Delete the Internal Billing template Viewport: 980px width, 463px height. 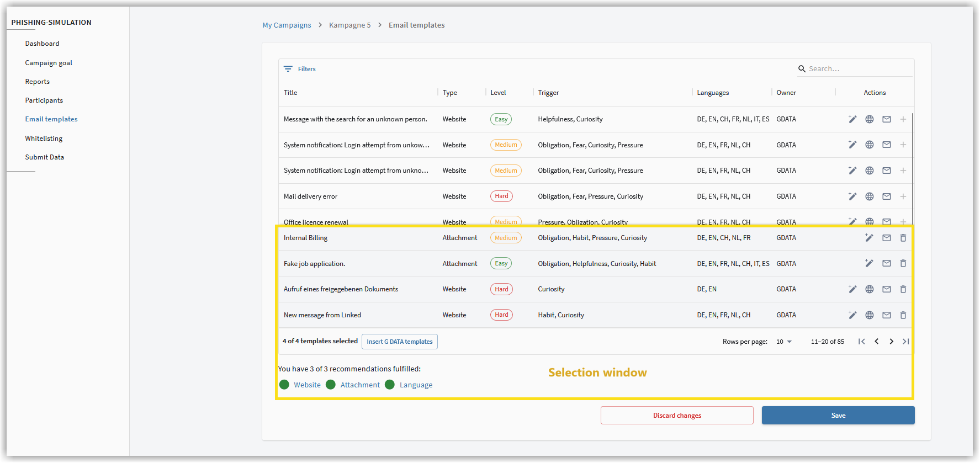[x=903, y=238]
